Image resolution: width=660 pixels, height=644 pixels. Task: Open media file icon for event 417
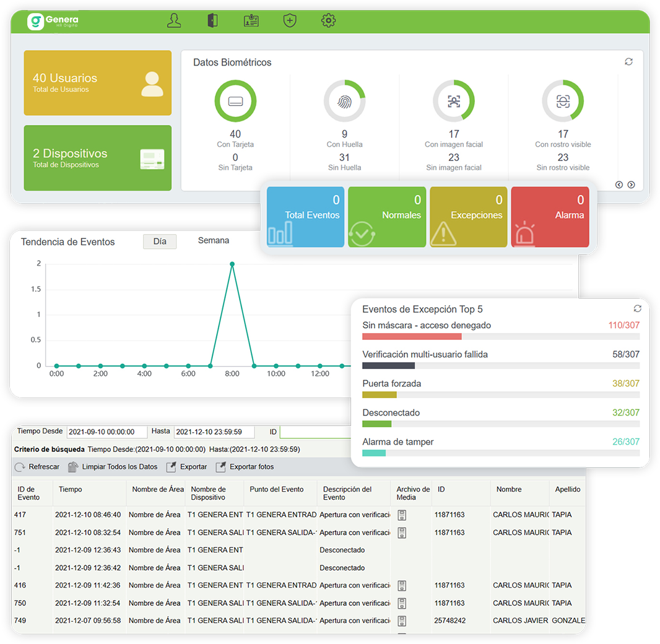(x=401, y=515)
